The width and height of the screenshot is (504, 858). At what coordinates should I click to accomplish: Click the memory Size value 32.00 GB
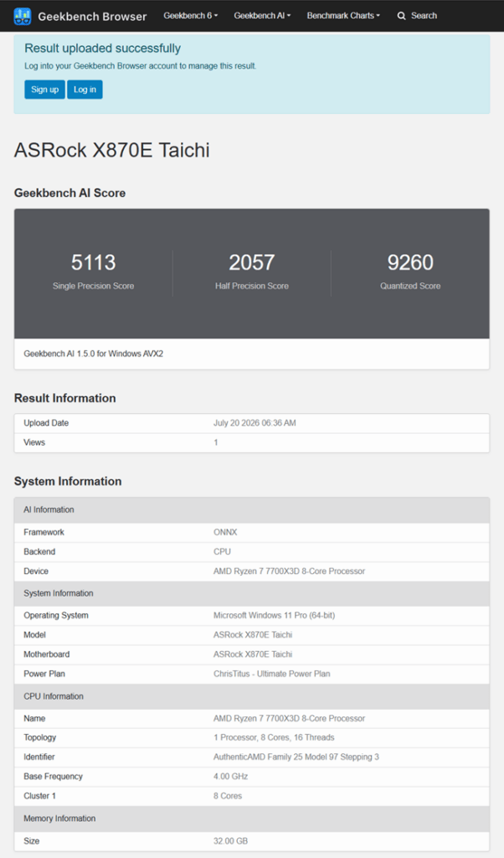(230, 840)
